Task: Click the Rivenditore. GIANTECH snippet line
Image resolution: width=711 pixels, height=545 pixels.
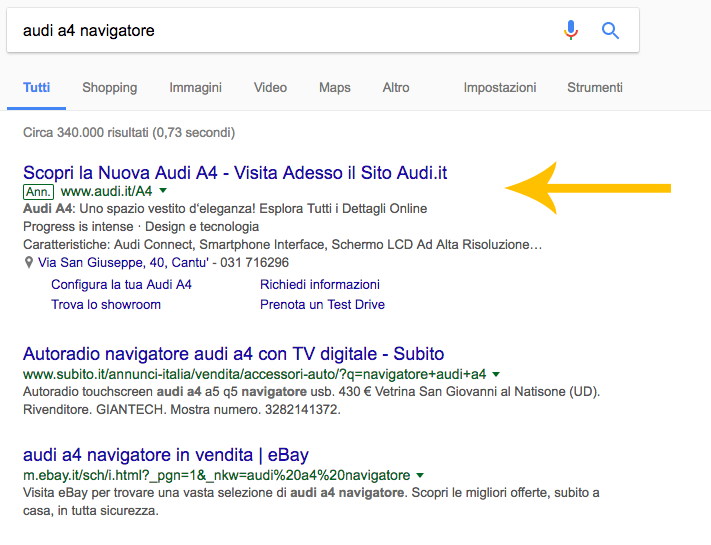Action: pos(182,410)
